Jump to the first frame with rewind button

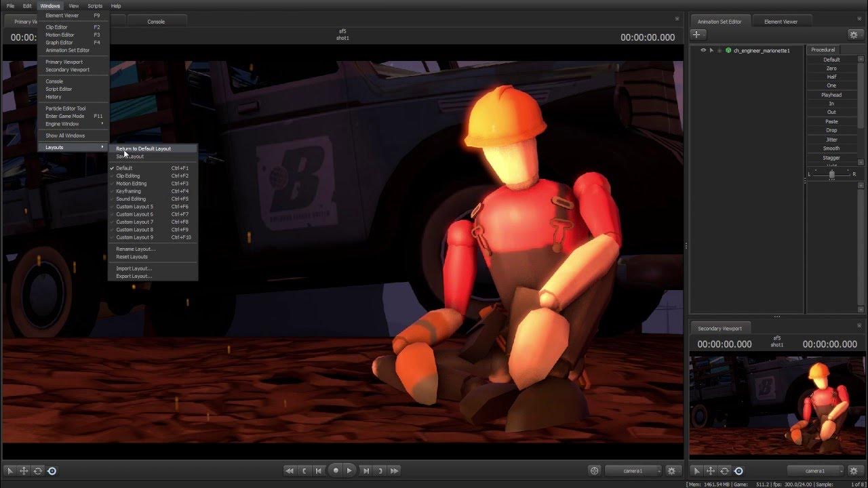[290, 470]
